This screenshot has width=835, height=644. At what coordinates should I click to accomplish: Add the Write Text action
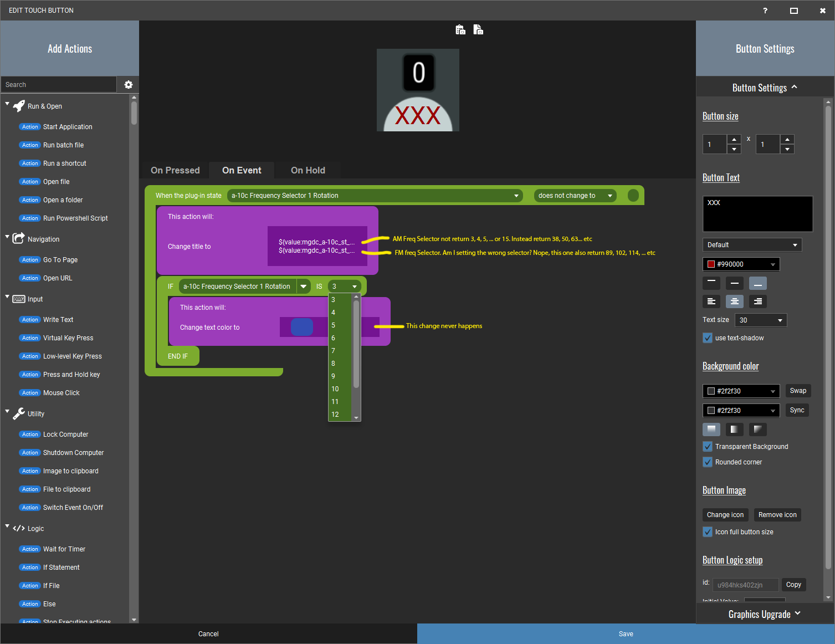[x=58, y=320]
